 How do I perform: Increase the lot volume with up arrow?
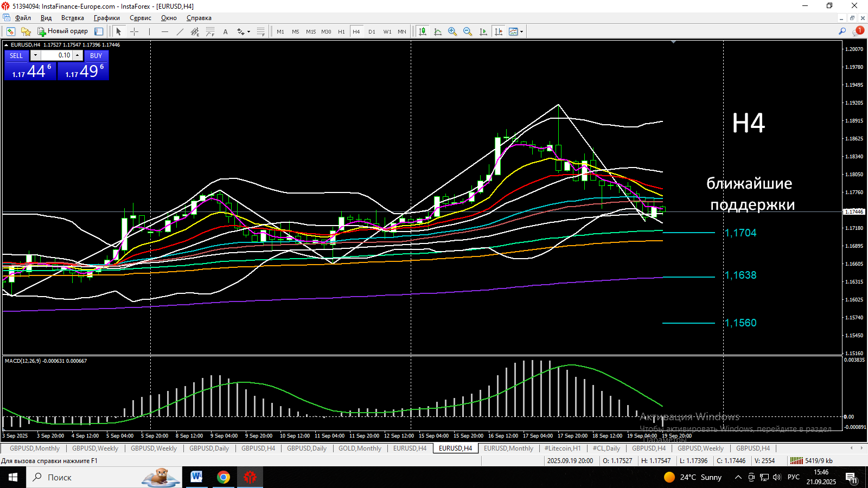78,55
